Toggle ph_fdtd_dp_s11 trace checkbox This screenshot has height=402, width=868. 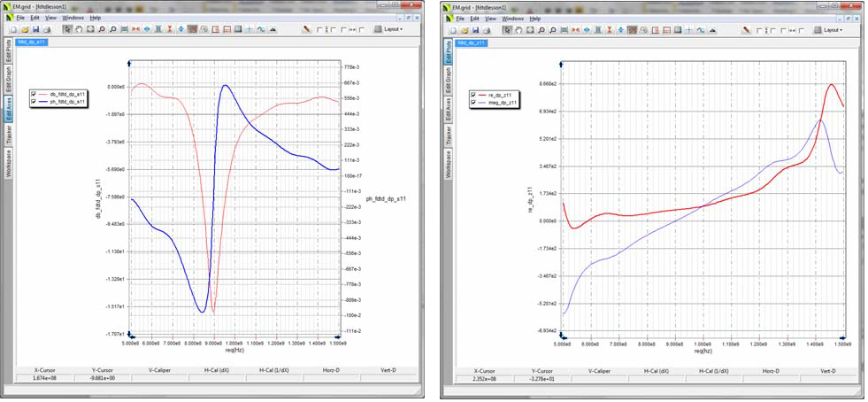tap(35, 102)
